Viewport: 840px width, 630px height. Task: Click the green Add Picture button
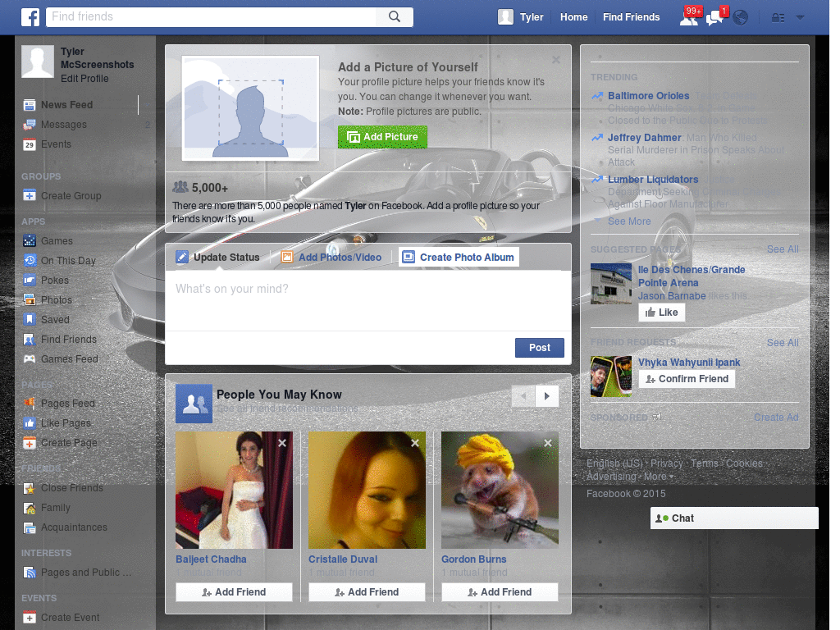point(382,137)
